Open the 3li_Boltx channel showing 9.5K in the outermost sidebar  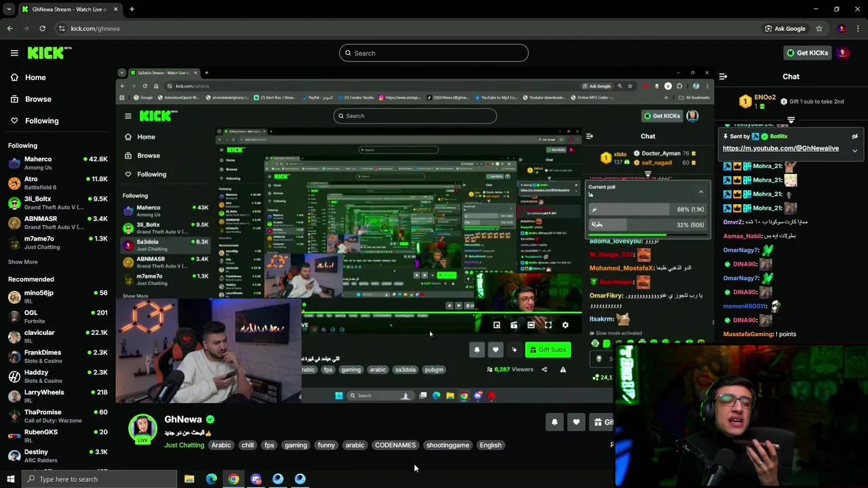click(x=58, y=203)
